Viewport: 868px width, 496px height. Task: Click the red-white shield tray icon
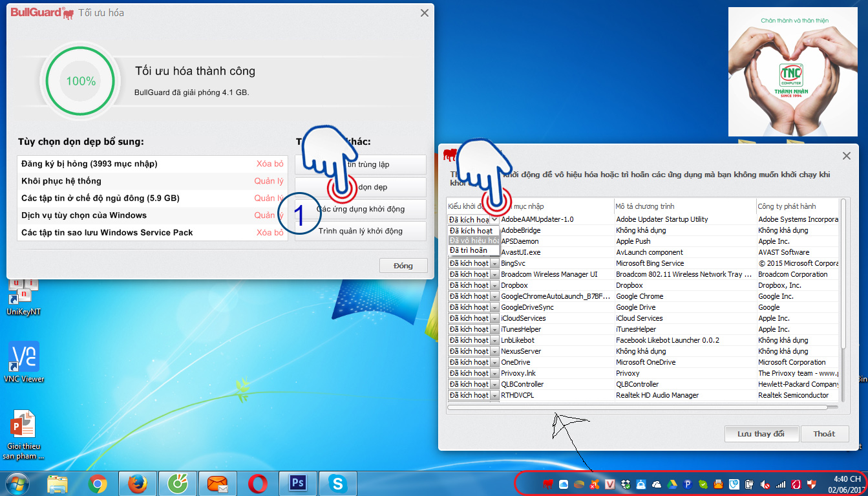[x=812, y=484]
